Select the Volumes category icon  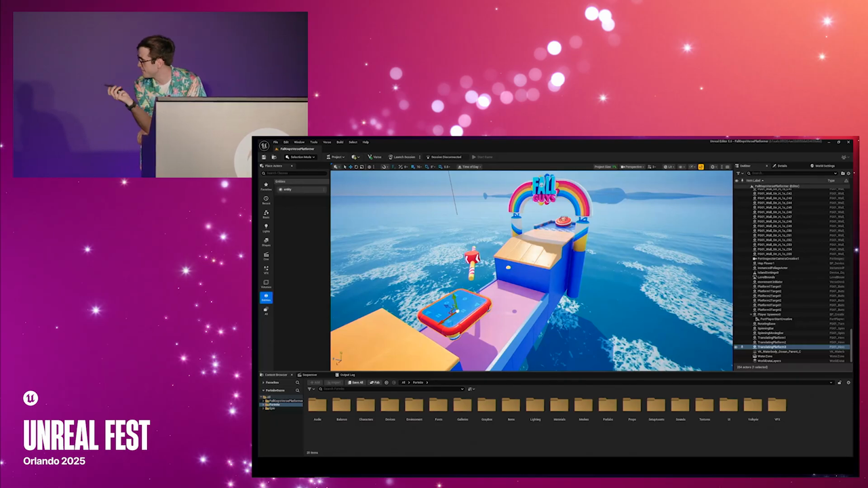pos(266,284)
